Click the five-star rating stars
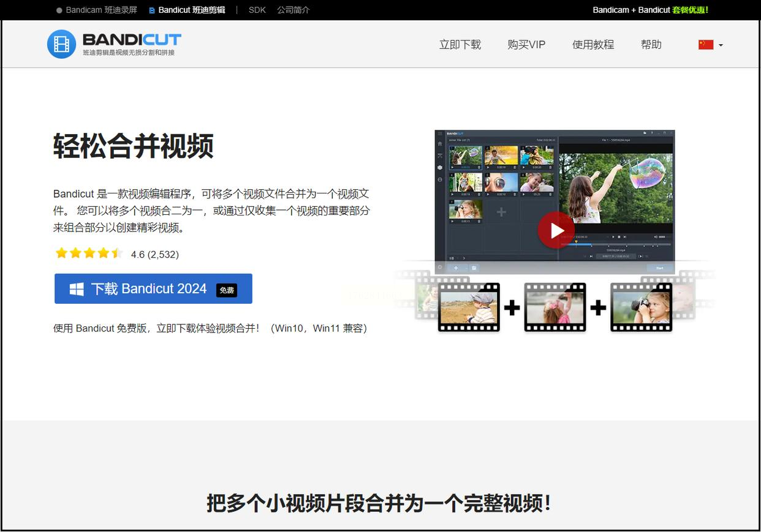Viewport: 761px width, 532px height. pos(89,253)
